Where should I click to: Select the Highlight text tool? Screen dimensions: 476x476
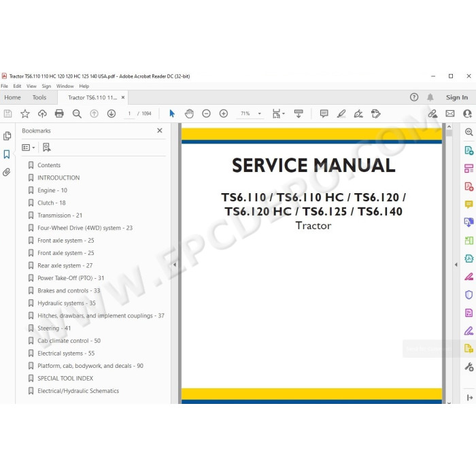341,114
